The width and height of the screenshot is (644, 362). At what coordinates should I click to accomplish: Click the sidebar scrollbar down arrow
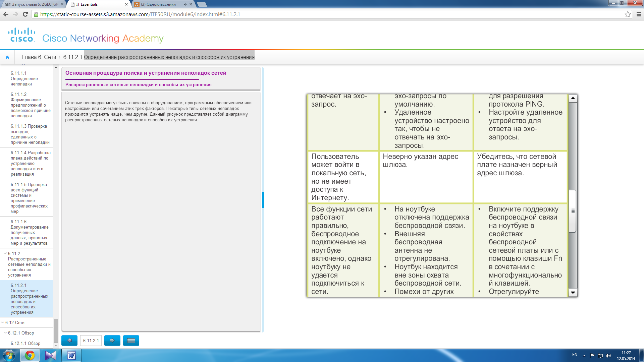click(x=56, y=346)
